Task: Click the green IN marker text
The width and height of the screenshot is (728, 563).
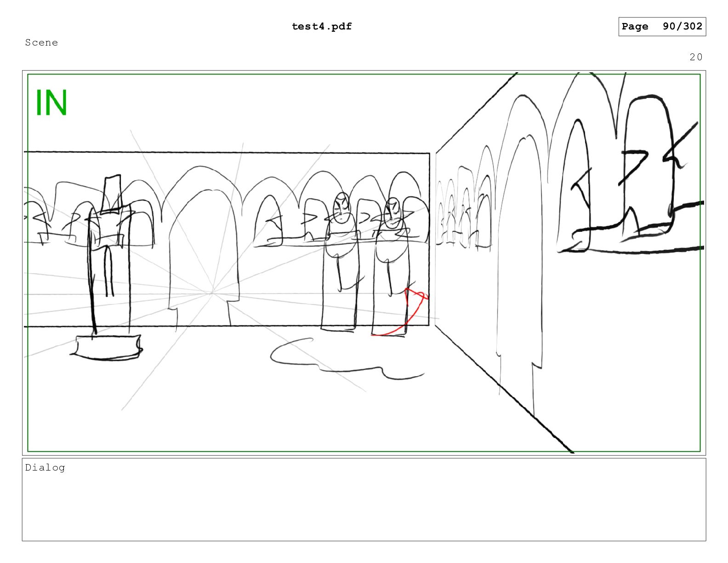Action: [51, 103]
